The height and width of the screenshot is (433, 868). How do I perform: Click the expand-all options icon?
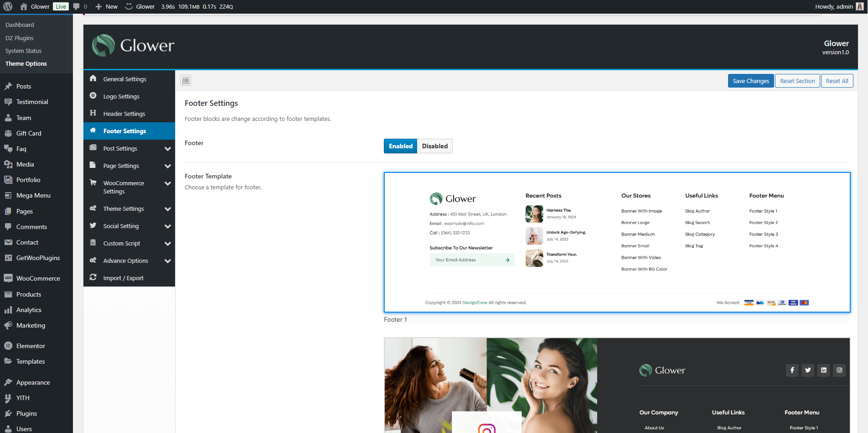click(186, 81)
